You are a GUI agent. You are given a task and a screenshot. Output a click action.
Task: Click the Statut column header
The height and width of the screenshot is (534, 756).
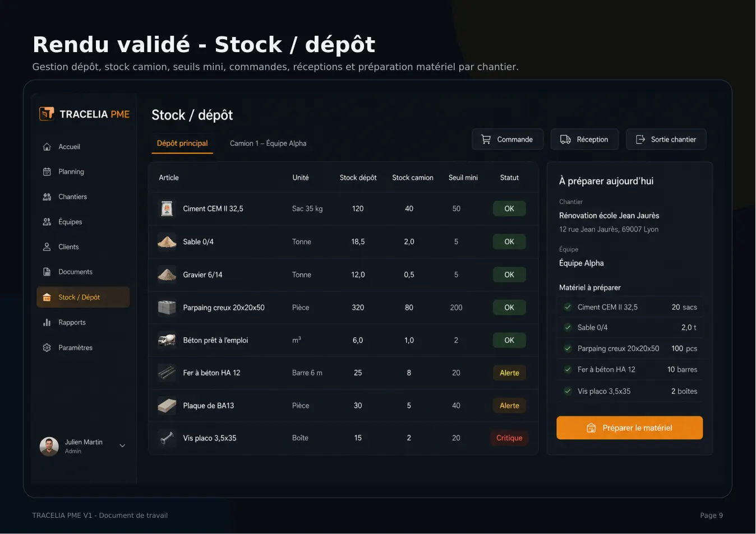coord(509,178)
